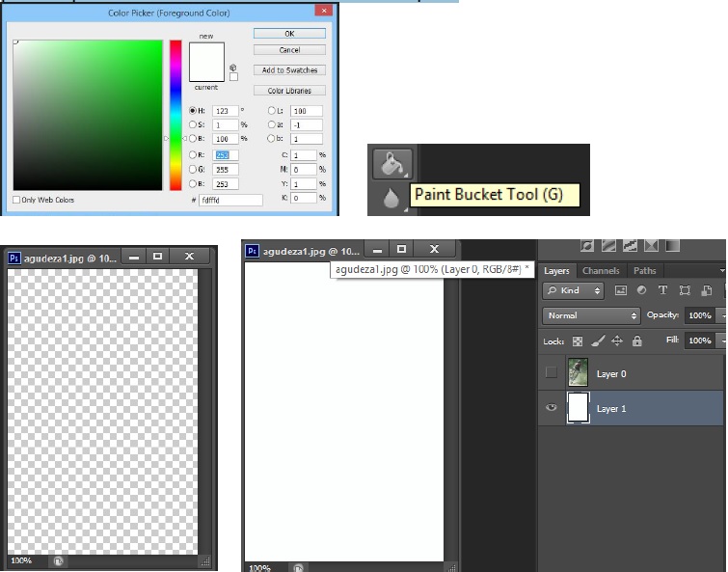Click the lock transparent pixels icon
The height and width of the screenshot is (572, 728).
pyautogui.click(x=578, y=341)
